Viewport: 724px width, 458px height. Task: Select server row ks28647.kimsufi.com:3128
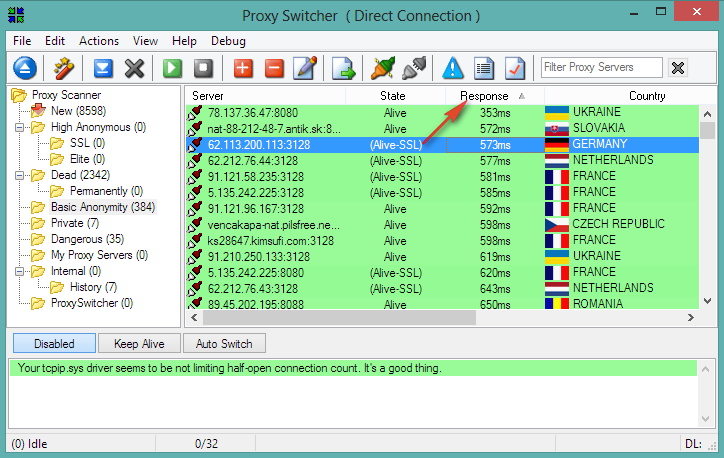442,241
